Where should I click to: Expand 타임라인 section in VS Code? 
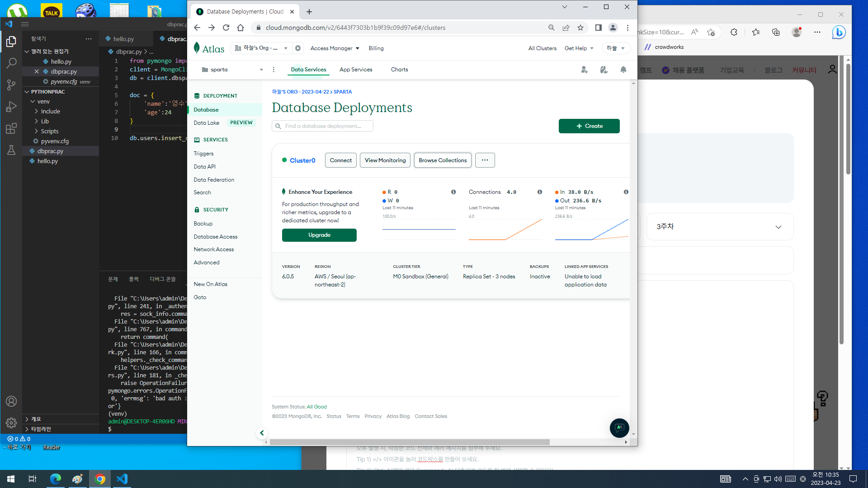pos(61,429)
